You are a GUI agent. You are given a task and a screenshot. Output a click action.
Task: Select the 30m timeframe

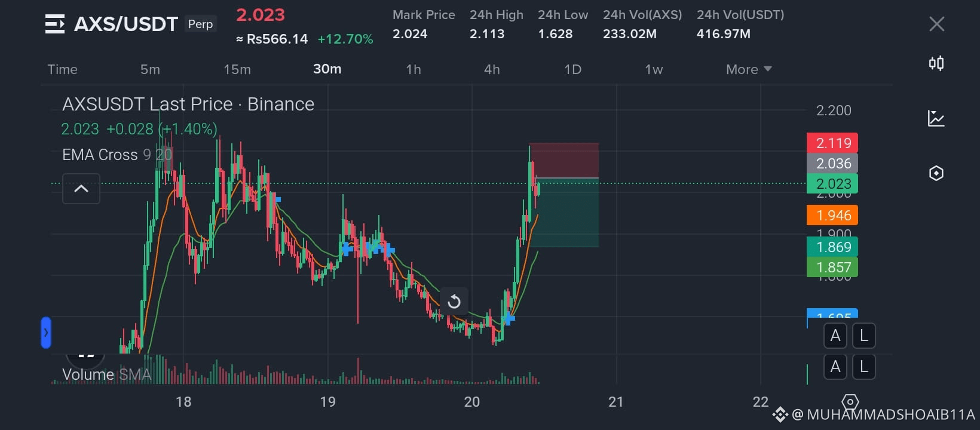pyautogui.click(x=327, y=69)
